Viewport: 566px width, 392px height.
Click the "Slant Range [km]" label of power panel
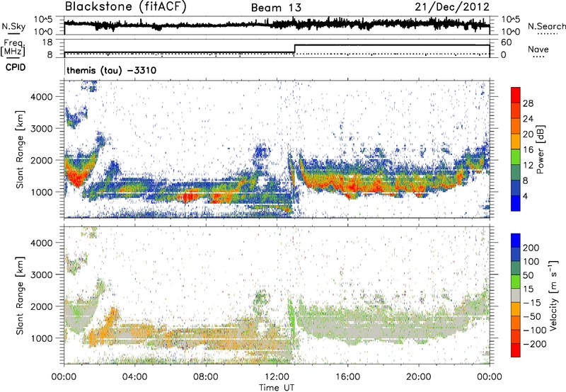tap(20, 149)
